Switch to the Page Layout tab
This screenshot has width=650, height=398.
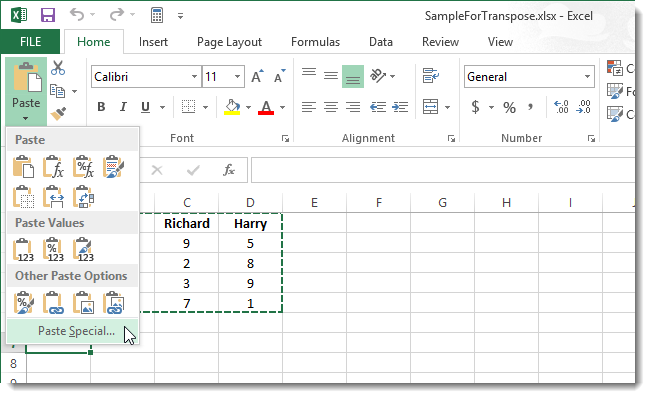229,42
